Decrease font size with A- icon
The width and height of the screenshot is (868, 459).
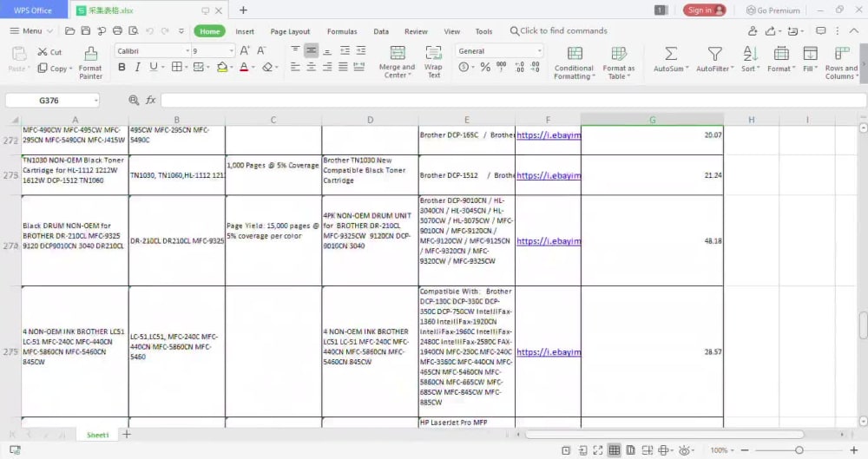(261, 51)
